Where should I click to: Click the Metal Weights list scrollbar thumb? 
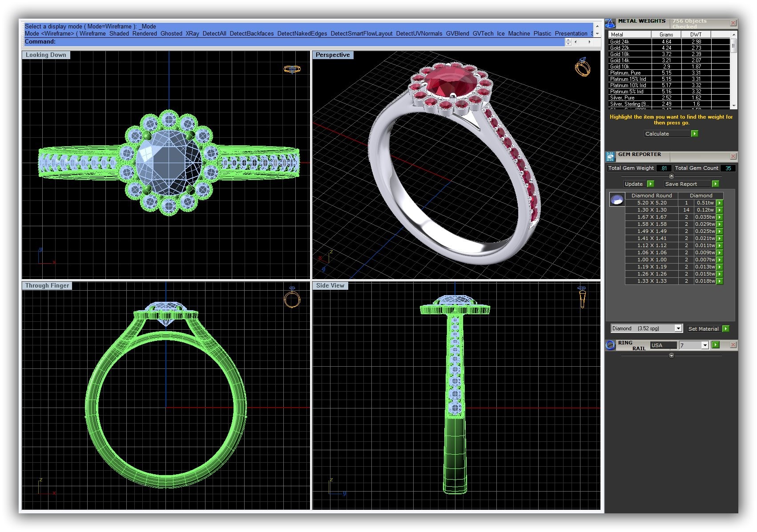(733, 46)
